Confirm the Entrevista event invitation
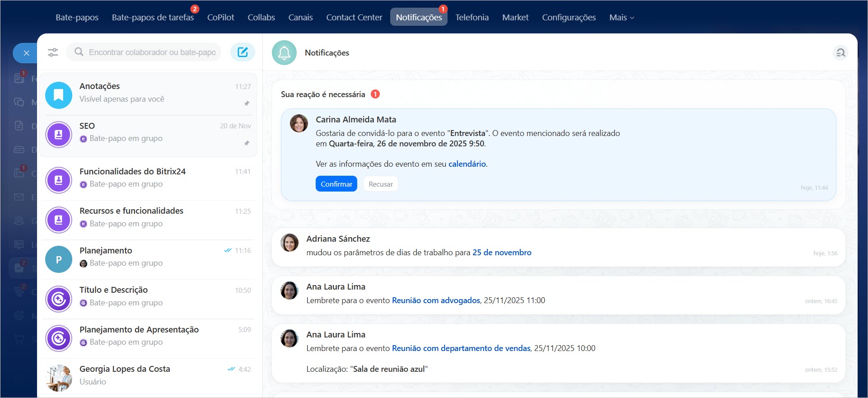Viewport: 868px width, 398px height. coord(336,184)
